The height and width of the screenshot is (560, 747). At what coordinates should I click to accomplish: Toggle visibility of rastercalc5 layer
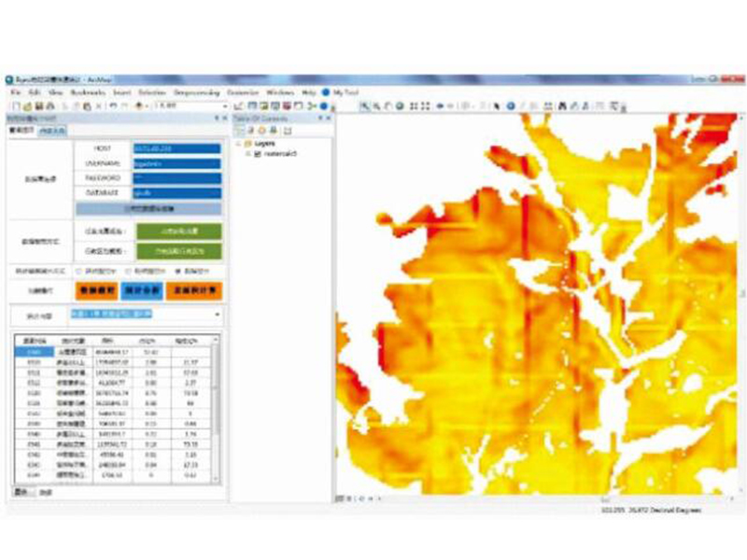[x=258, y=154]
